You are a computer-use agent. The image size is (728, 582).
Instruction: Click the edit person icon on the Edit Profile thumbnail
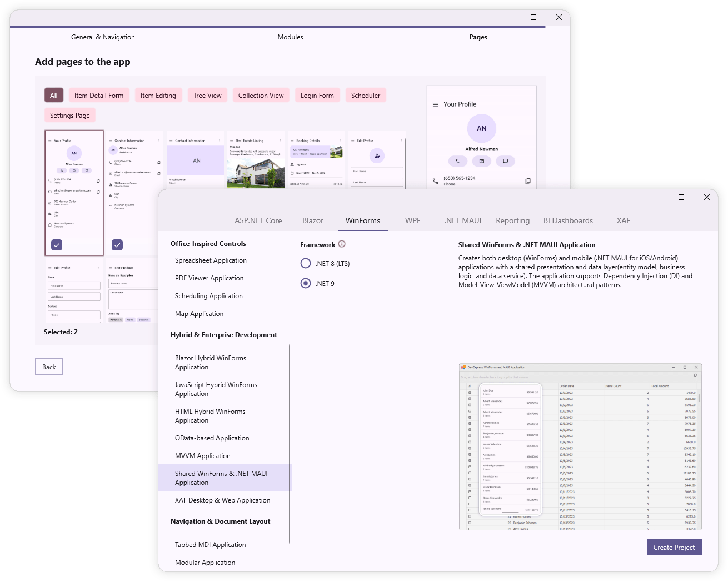[377, 156]
